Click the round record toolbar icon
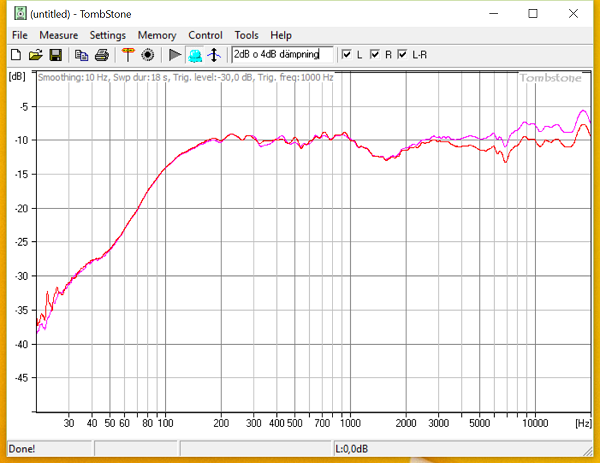 tap(148, 55)
